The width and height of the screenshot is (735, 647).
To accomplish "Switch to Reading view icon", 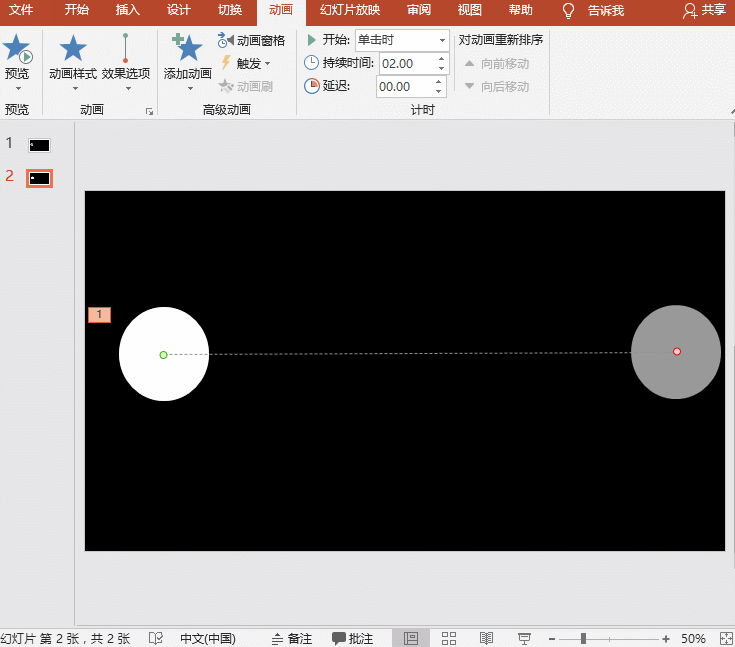I will pyautogui.click(x=486, y=638).
